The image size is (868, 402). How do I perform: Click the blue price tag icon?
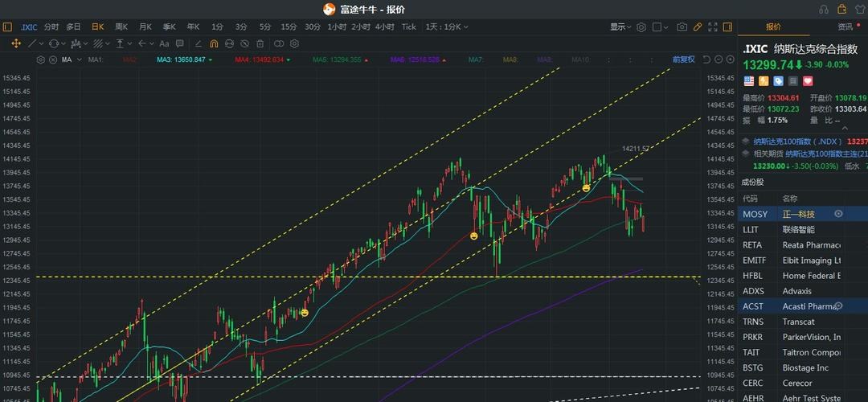(x=778, y=81)
